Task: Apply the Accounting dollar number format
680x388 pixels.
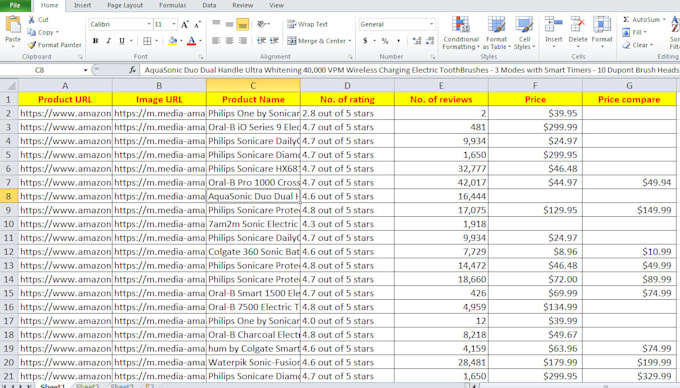Action: click(x=365, y=41)
